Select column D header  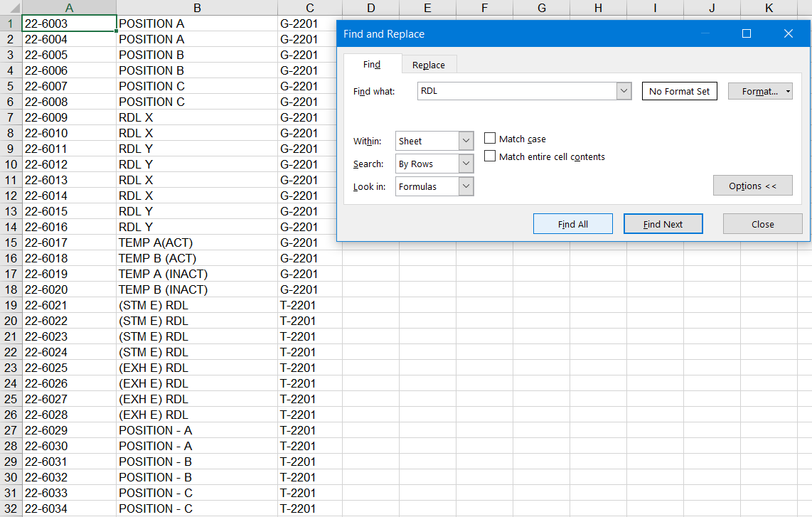point(370,8)
